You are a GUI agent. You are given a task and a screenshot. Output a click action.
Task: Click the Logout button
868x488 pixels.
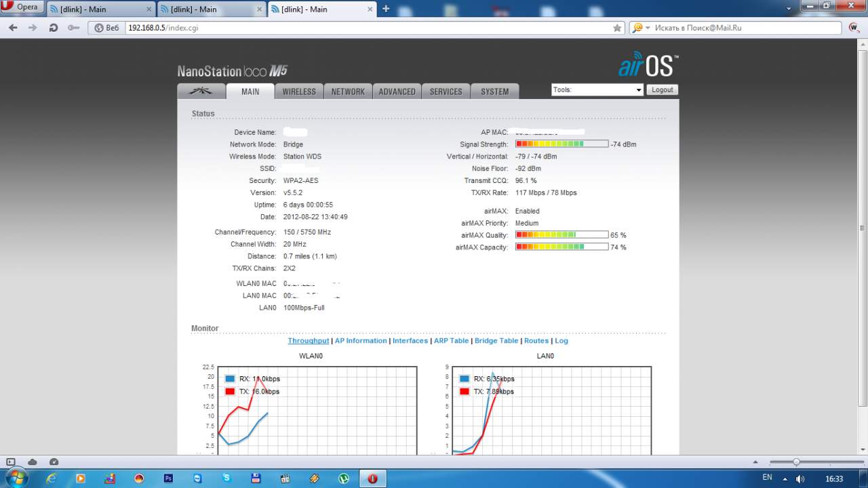pyautogui.click(x=662, y=89)
